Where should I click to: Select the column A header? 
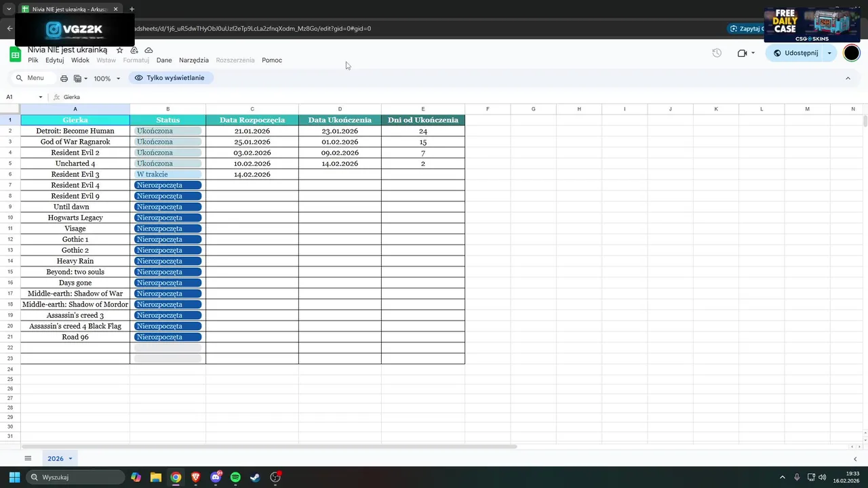tap(75, 108)
